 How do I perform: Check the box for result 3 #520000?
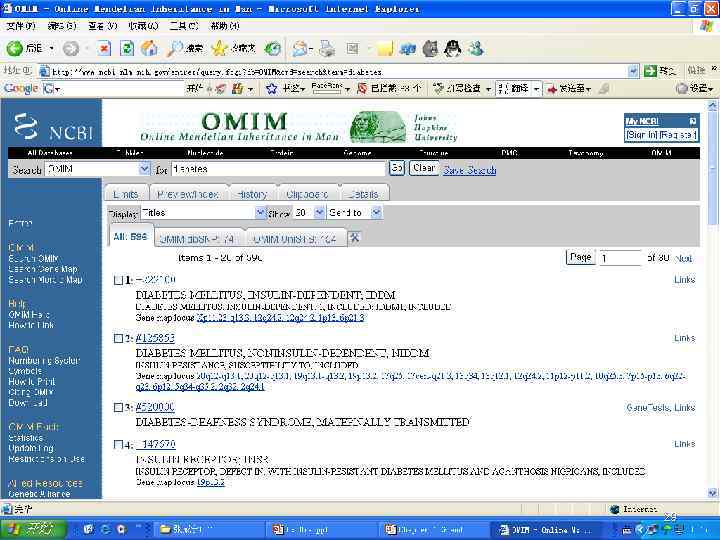pyautogui.click(x=118, y=407)
